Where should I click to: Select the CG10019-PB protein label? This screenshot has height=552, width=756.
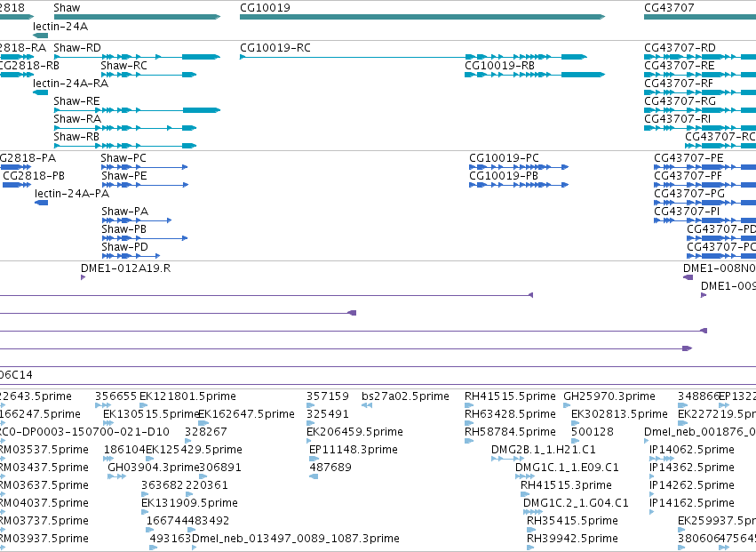tap(504, 176)
